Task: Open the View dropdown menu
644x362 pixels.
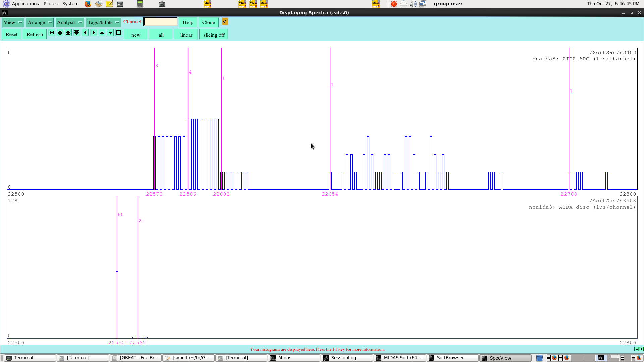Action: coord(13,22)
